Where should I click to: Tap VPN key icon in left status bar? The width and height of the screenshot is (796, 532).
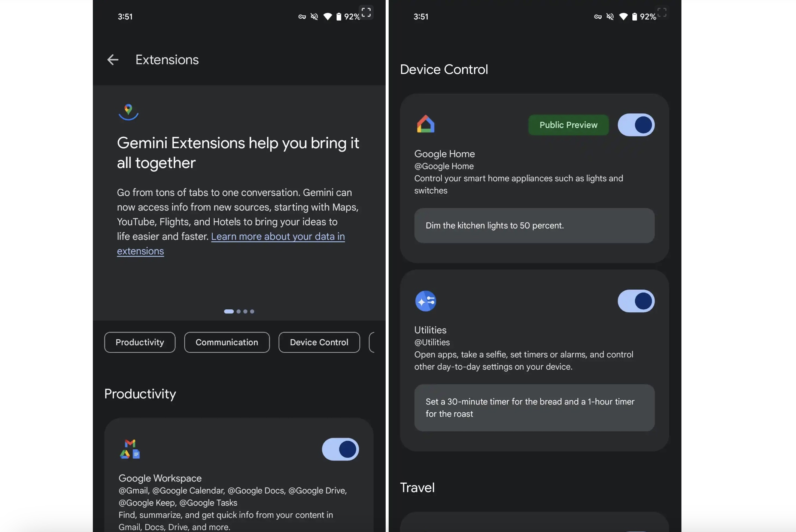pyautogui.click(x=302, y=17)
